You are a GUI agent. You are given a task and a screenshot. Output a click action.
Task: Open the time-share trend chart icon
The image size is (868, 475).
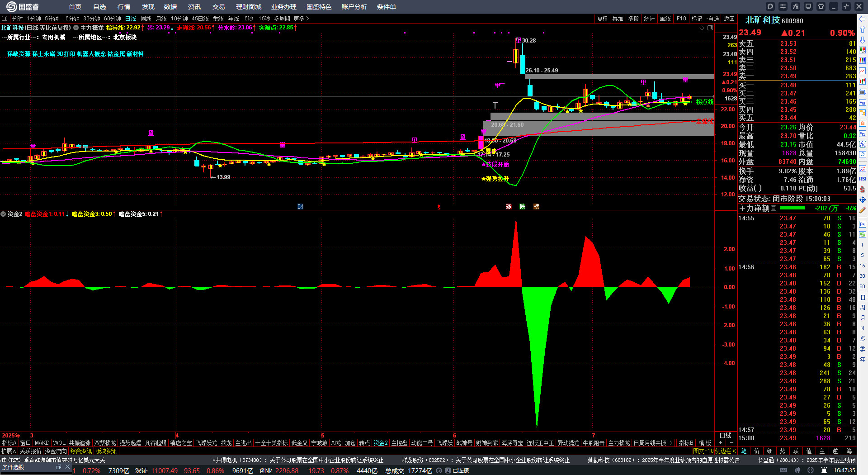coord(863,71)
